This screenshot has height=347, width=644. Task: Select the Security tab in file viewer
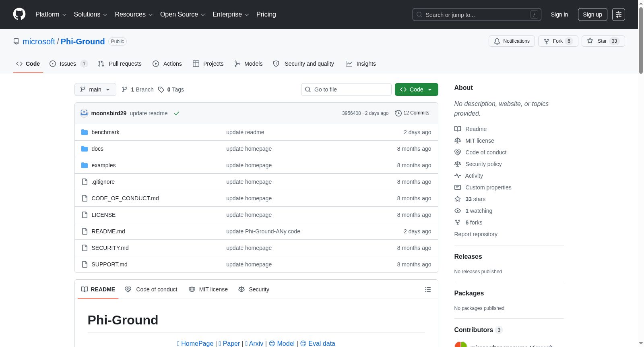pyautogui.click(x=254, y=289)
